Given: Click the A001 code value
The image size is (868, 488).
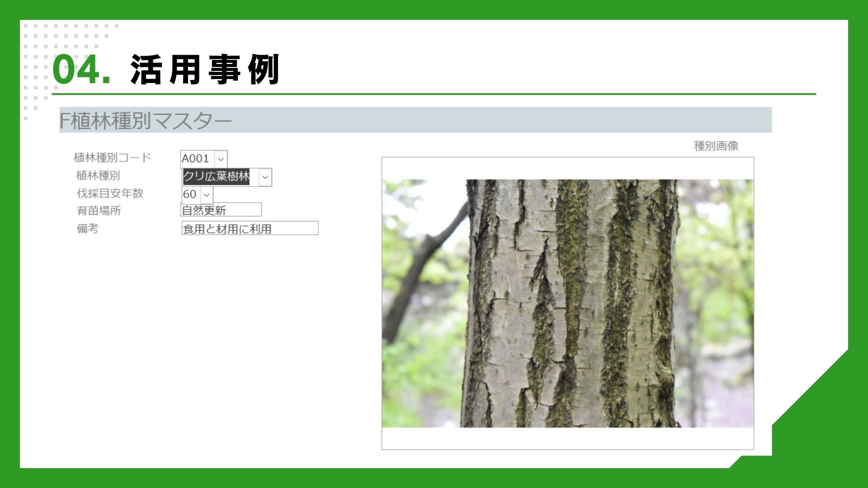Looking at the screenshot, I should point(195,159).
